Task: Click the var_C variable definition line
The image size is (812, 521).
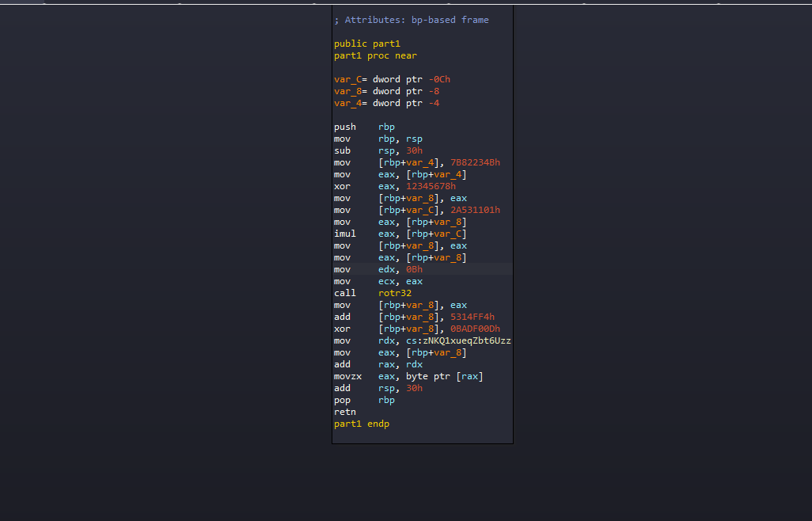Action: (x=392, y=79)
